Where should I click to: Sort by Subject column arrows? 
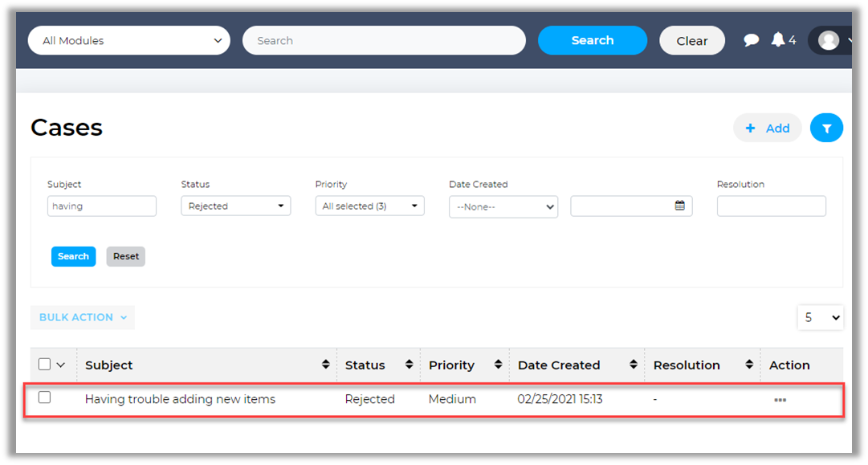[x=325, y=365]
